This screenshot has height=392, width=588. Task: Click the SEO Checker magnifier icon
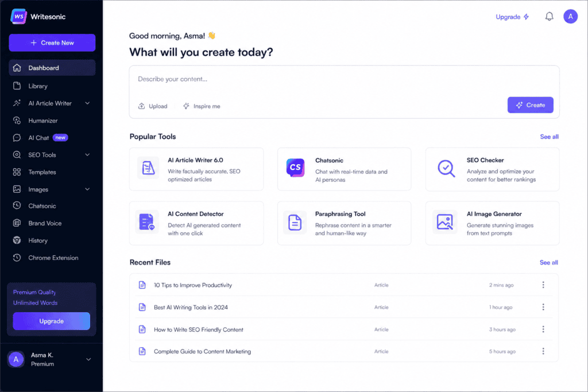click(x=446, y=168)
